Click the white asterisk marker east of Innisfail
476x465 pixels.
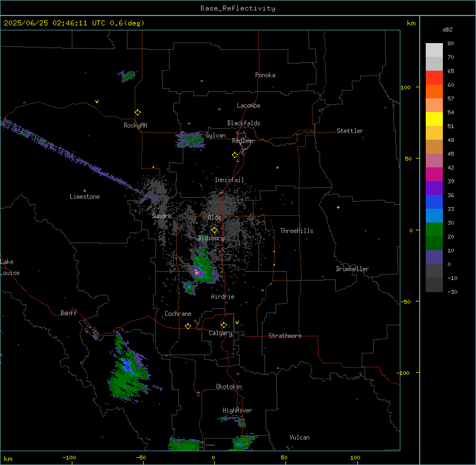(277, 168)
